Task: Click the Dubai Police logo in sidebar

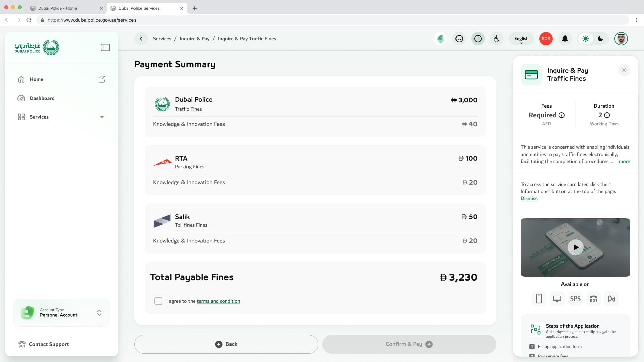Action: [x=37, y=48]
